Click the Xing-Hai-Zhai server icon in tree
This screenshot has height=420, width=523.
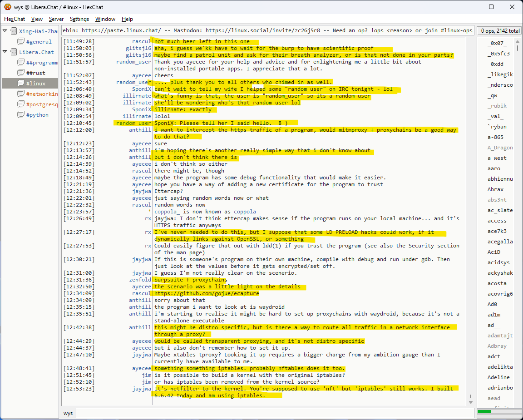[13, 31]
